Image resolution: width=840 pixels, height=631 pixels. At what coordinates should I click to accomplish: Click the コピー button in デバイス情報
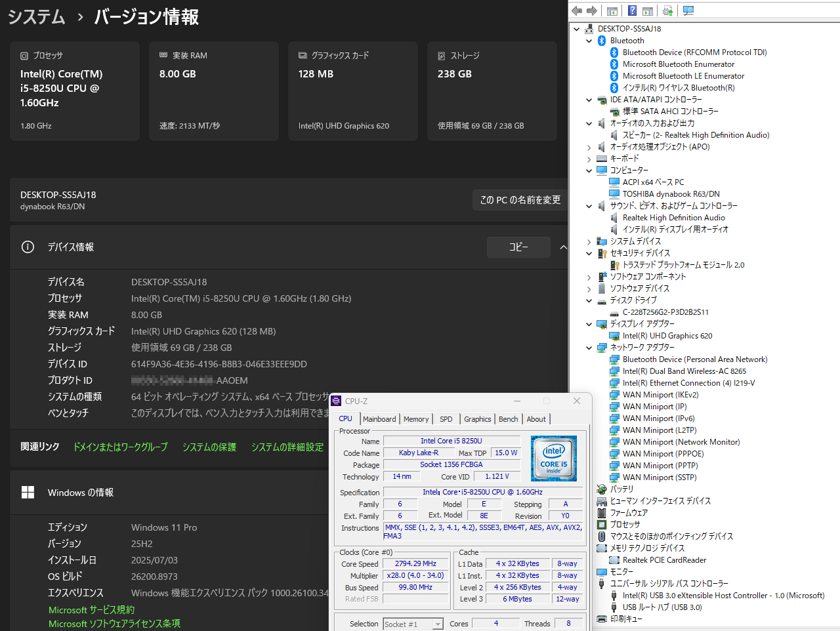[518, 247]
